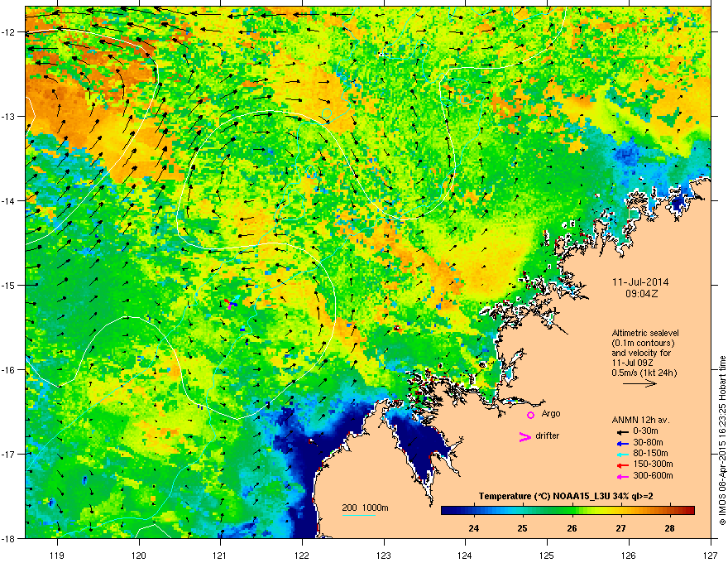Click the colorbar tick label 24
Image resolution: width=728 pixels, height=563 pixels.
pyautogui.click(x=473, y=528)
